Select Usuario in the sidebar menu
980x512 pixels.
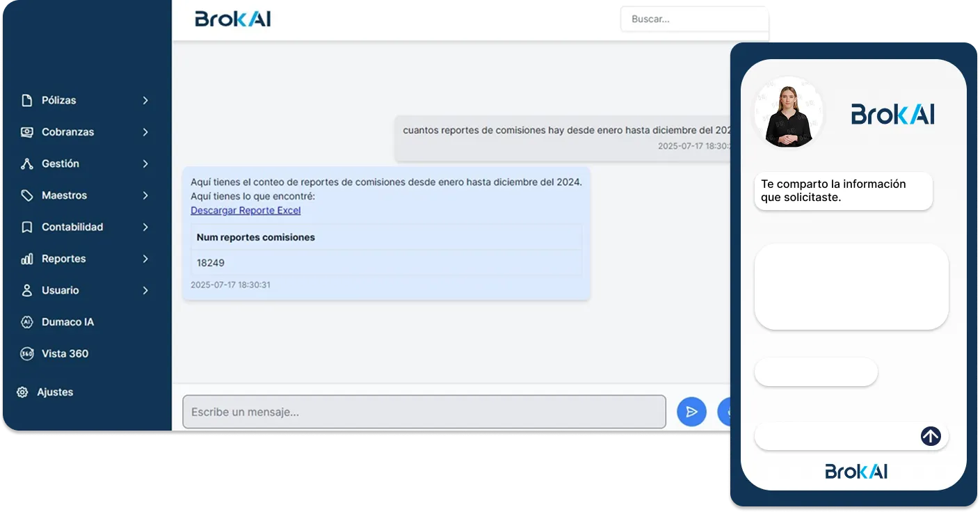click(59, 290)
